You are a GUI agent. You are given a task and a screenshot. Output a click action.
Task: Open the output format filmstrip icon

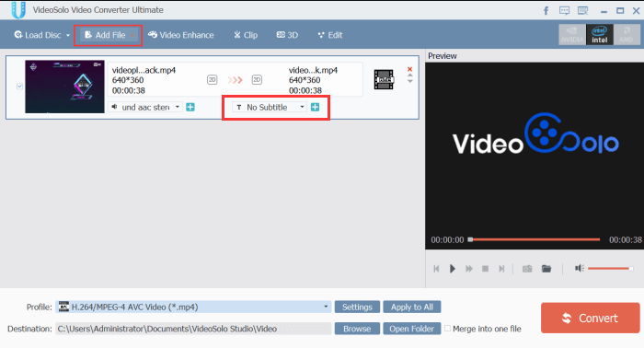384,80
